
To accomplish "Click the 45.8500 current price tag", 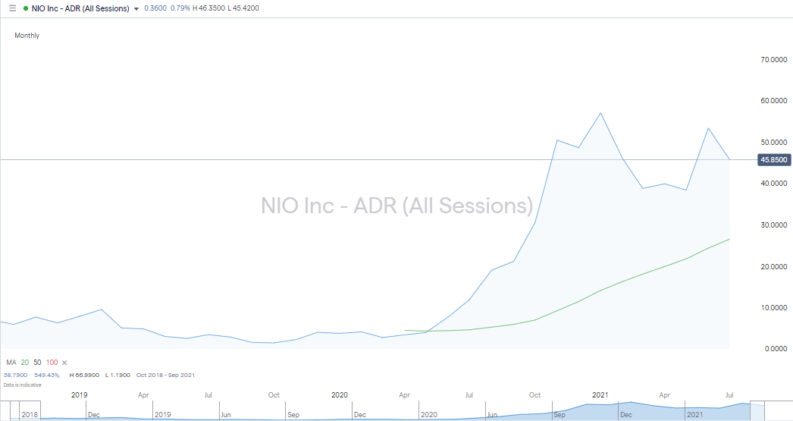I will (x=774, y=160).
